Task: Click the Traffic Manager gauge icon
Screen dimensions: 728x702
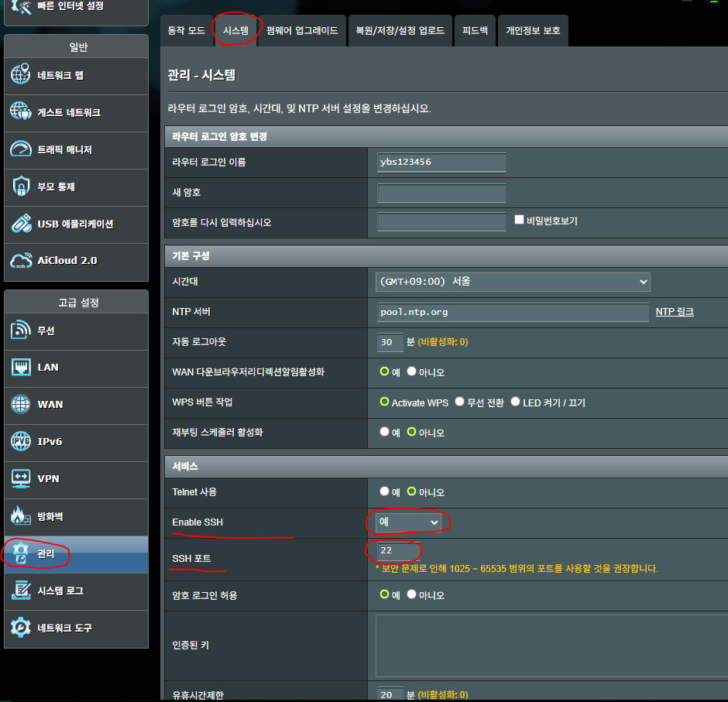Action: [21, 149]
